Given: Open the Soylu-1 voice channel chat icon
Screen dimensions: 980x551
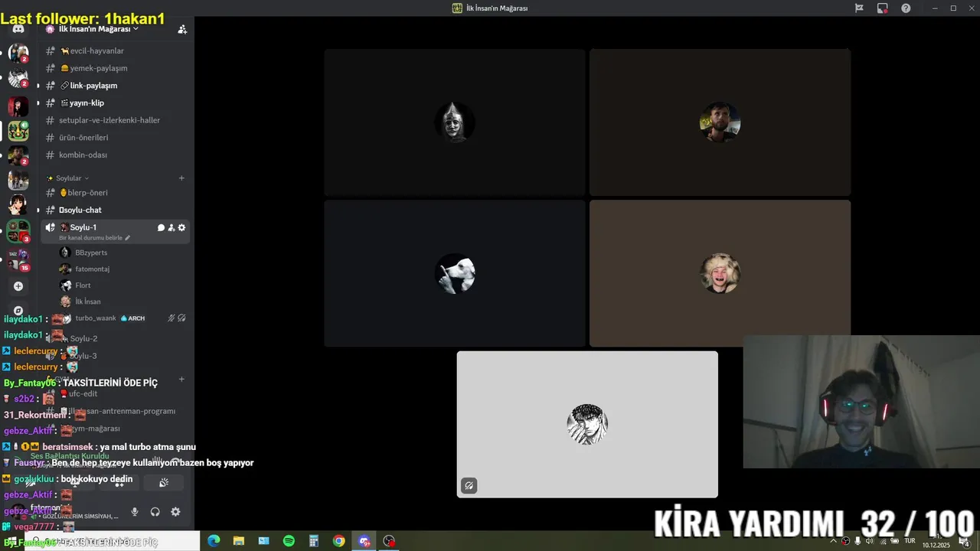Looking at the screenshot, I should (x=161, y=227).
